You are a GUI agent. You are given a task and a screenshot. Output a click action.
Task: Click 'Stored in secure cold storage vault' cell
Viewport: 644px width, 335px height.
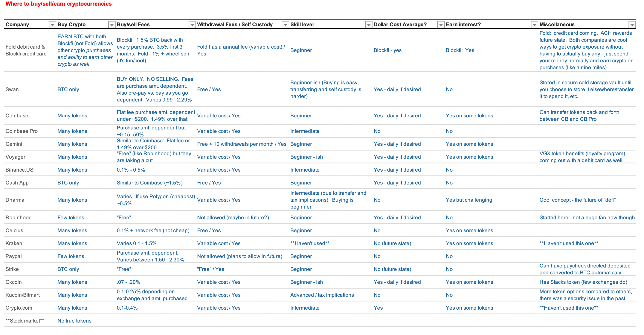click(x=586, y=90)
